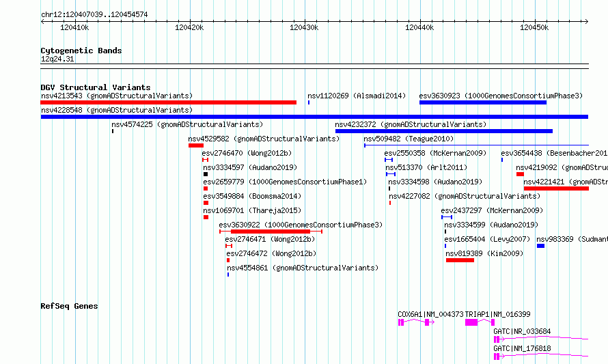Click nsv4227082 gnomAD variant label
The image size is (608, 364).
coord(465,196)
